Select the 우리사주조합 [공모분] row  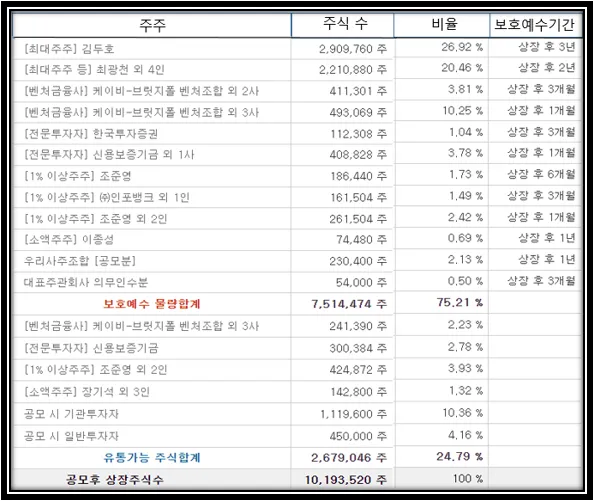pos(80,261)
